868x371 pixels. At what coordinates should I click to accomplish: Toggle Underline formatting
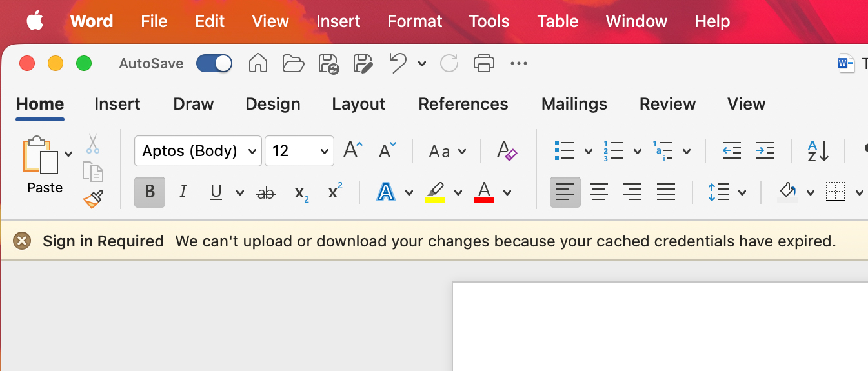point(216,192)
